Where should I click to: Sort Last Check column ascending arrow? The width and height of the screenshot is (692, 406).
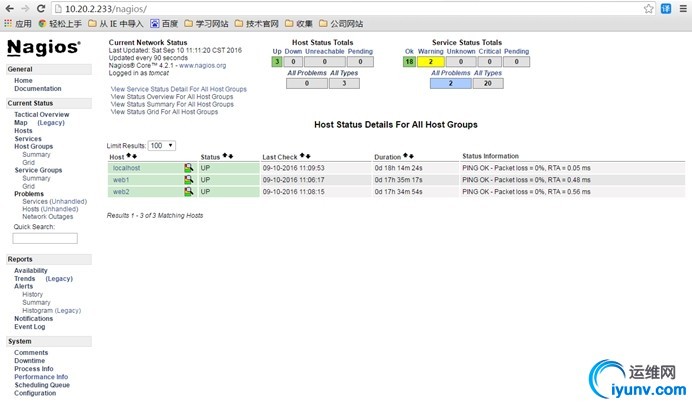303,156
